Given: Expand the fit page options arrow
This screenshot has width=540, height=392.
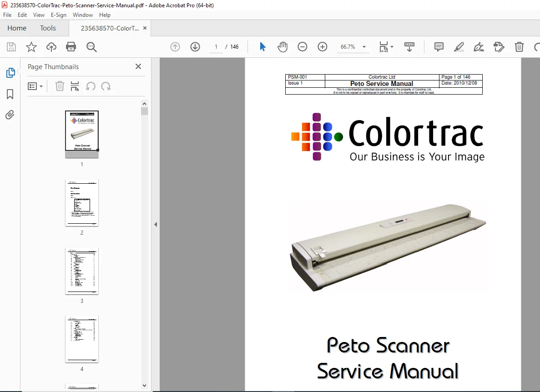Looking at the screenshot, I should click(x=392, y=47).
